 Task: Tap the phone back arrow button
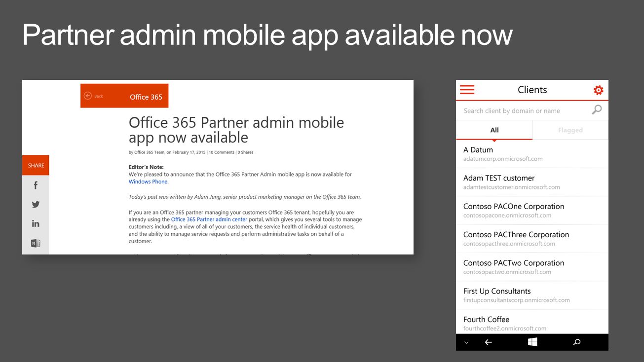tap(488, 342)
